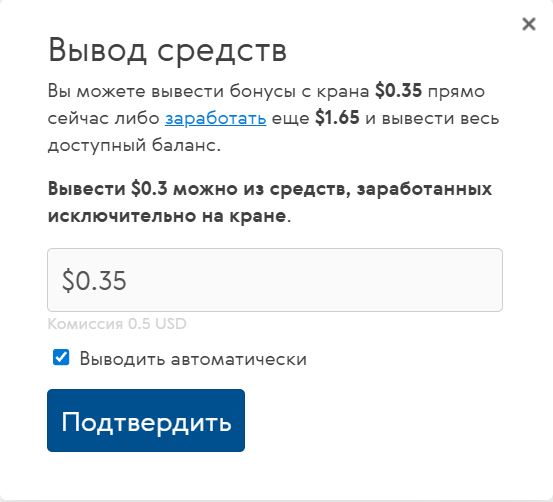Focus the amount input box
Screen dimensions: 553x502
[x=275, y=280]
